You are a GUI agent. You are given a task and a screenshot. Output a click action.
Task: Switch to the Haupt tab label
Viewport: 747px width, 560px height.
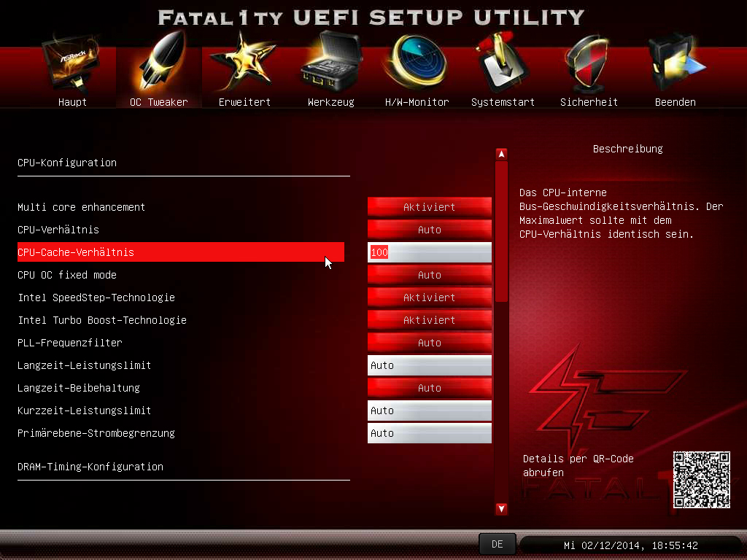click(x=72, y=102)
